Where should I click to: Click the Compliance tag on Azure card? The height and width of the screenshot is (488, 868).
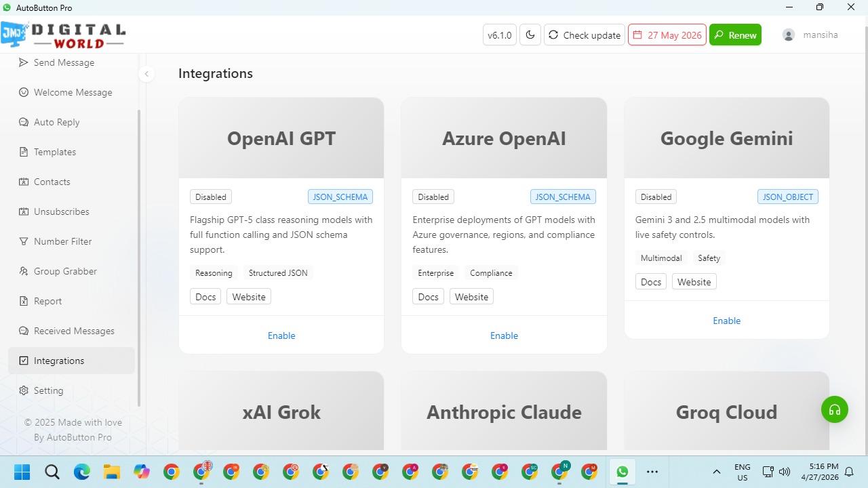click(491, 273)
